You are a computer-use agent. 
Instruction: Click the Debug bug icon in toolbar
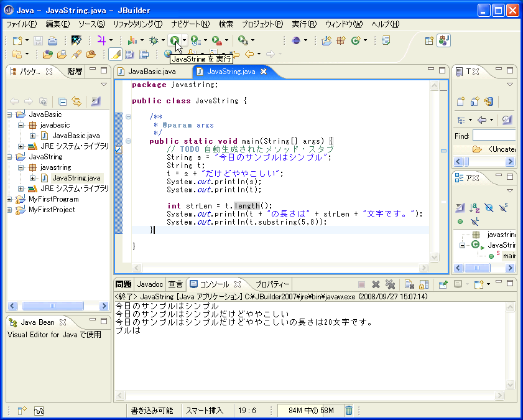(x=154, y=40)
